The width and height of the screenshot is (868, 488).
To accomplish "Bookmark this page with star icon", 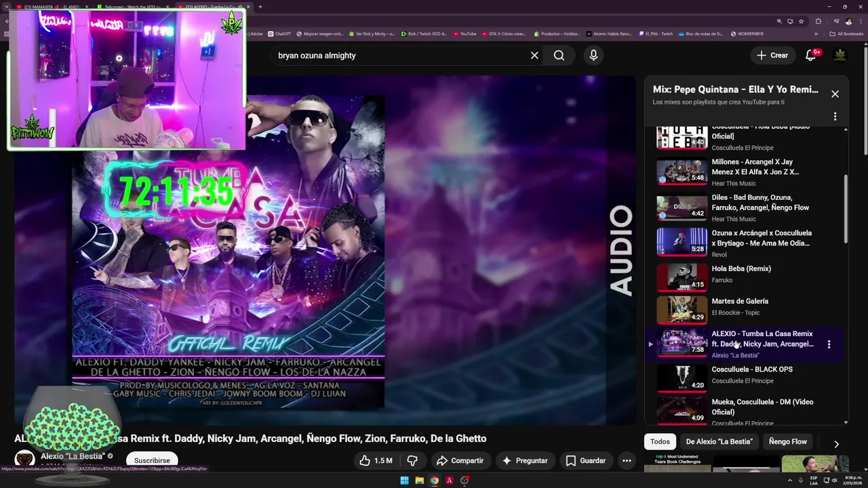I will coord(801,21).
